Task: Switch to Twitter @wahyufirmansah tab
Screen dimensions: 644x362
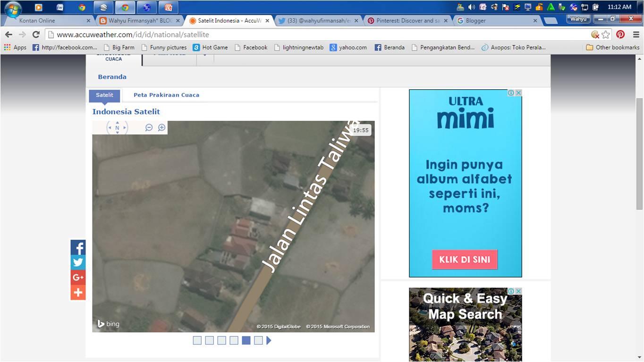Action: [318, 20]
